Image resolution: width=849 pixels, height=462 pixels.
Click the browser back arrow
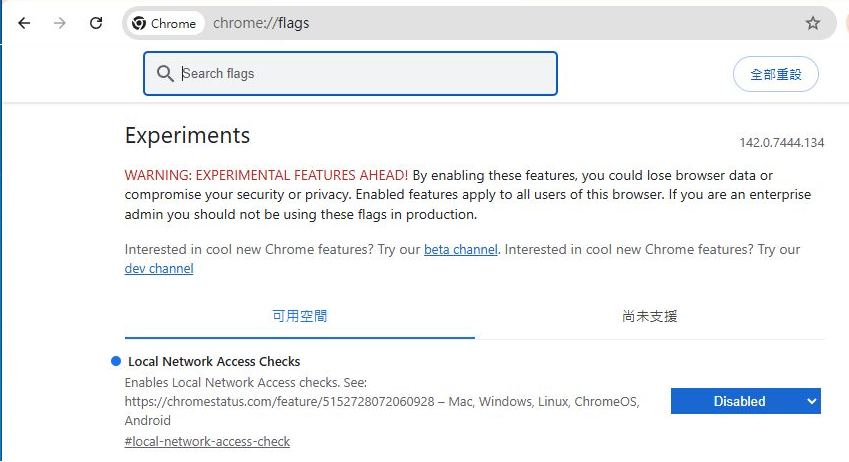[24, 23]
